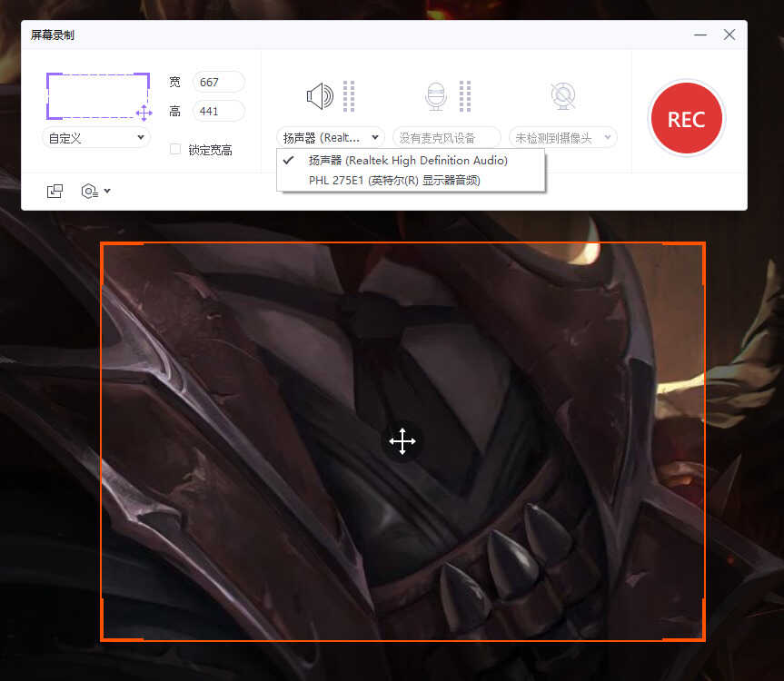Open the settings gear icon in bottom bar
Screen dimensions: 784x681
(x=94, y=191)
